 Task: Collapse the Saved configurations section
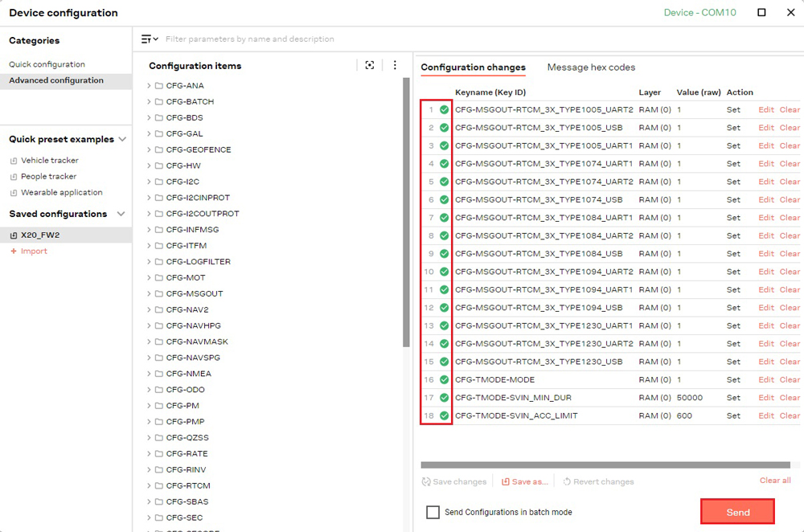(121, 214)
